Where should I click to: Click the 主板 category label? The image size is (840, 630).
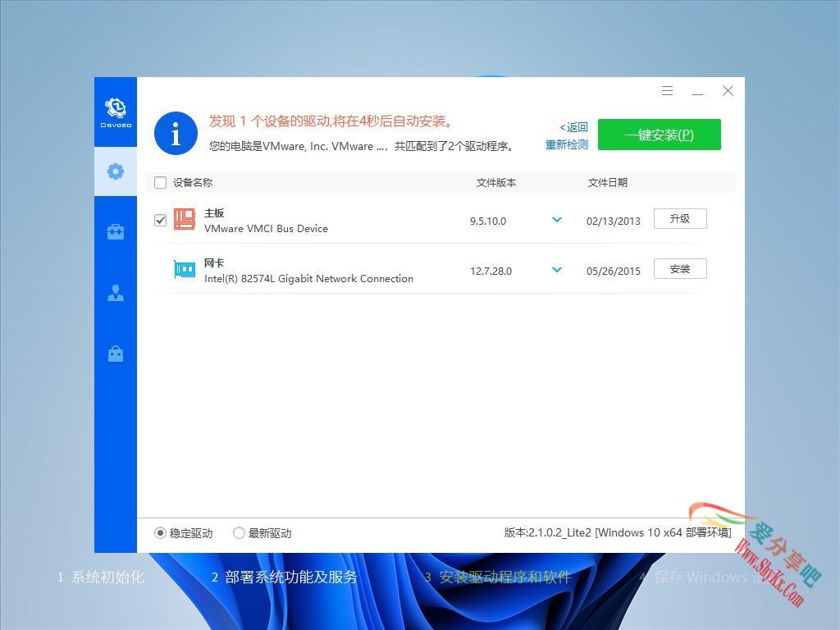coord(214,213)
